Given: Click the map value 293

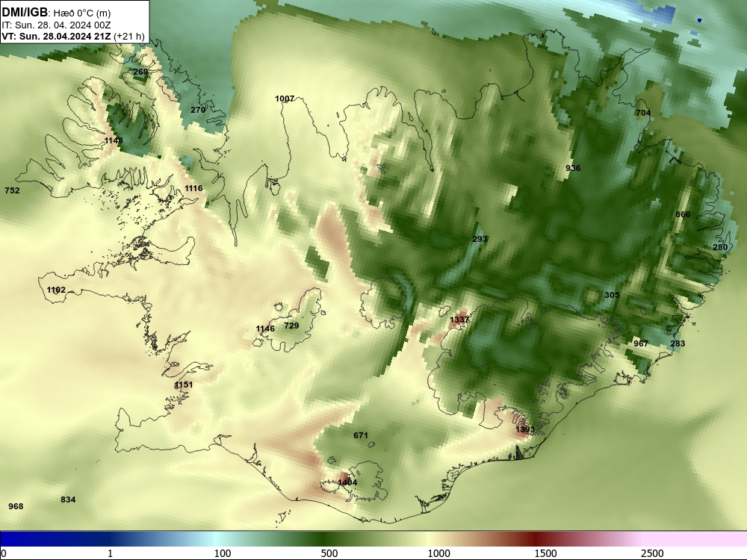Looking at the screenshot, I should click(480, 239).
